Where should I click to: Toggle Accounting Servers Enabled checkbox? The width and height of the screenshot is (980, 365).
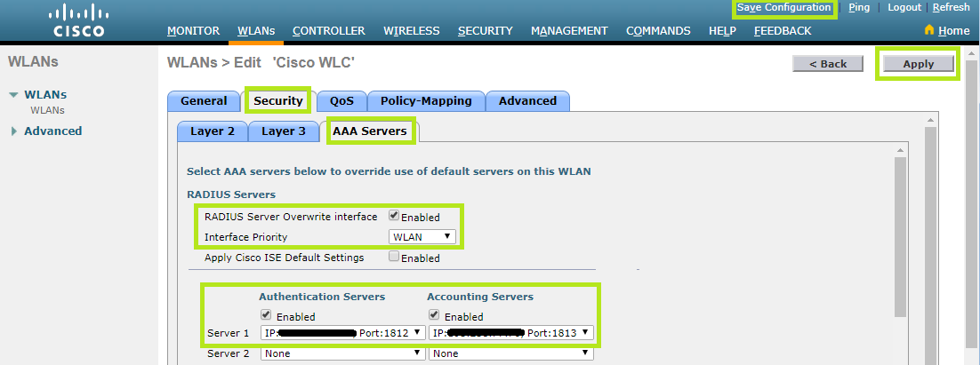tap(434, 315)
